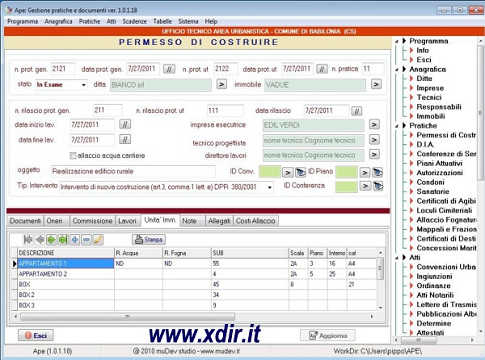485x360 pixels.
Task: Collapse the Anagrafica tree section
Action: 397,70
